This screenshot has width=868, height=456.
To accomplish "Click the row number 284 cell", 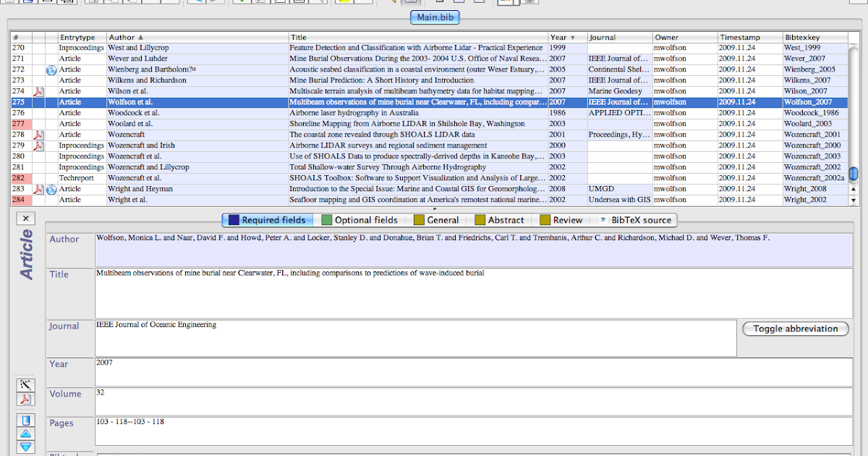I will click(x=21, y=200).
